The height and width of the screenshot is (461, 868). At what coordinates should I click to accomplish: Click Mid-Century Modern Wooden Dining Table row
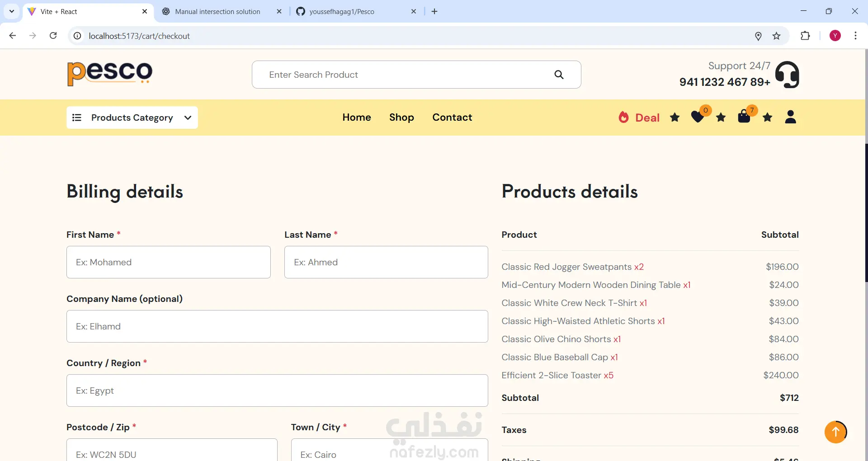tap(650, 285)
